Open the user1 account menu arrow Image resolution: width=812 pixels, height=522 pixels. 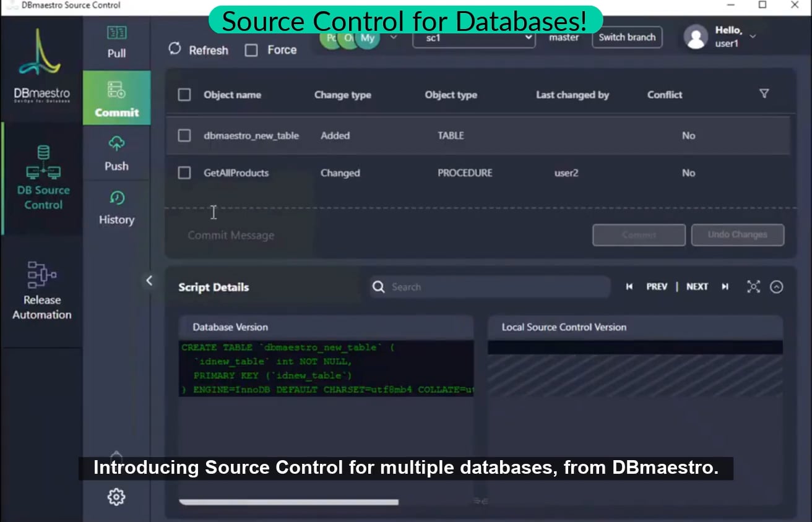tap(753, 36)
